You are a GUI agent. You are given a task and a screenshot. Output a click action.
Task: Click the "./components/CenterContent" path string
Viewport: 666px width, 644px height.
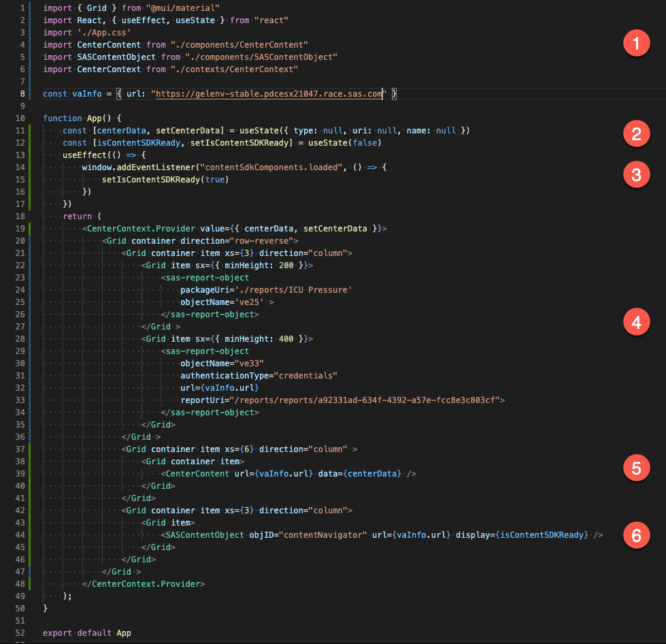[x=239, y=45]
